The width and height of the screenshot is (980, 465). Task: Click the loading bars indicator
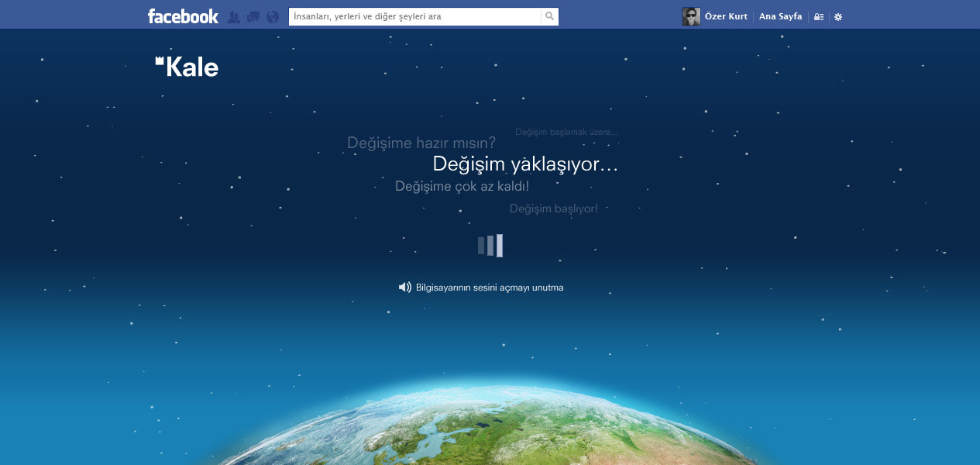[490, 246]
